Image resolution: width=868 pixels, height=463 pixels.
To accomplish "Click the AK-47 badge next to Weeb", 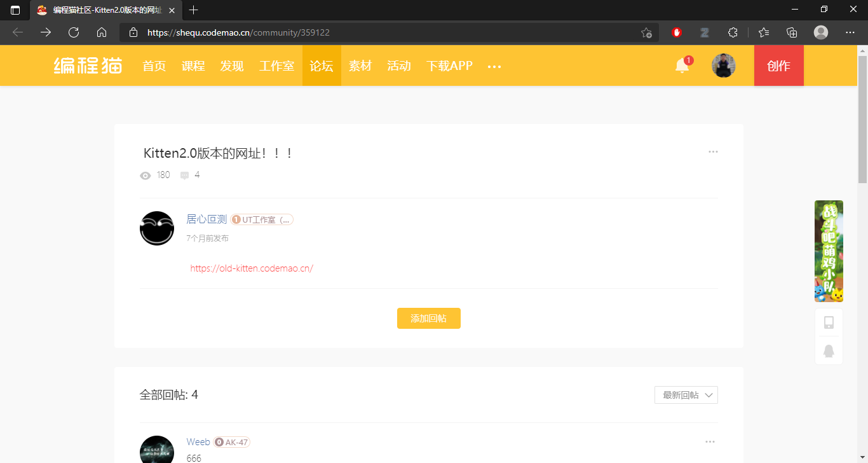I will [232, 442].
